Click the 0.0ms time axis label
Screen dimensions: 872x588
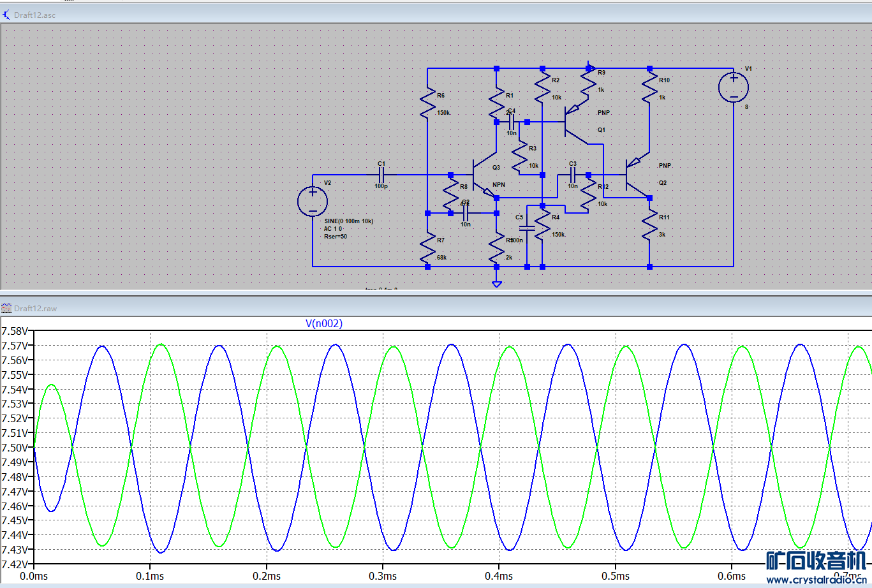[34, 576]
